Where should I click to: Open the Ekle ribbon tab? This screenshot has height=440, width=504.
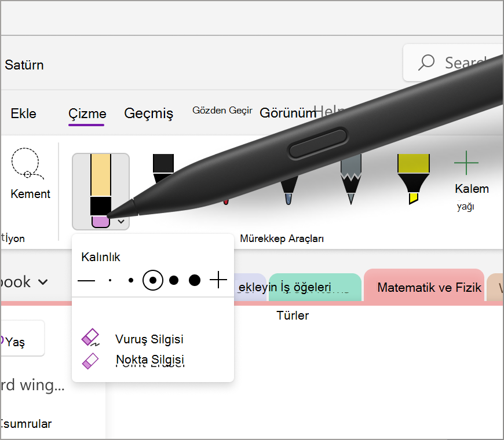23,113
